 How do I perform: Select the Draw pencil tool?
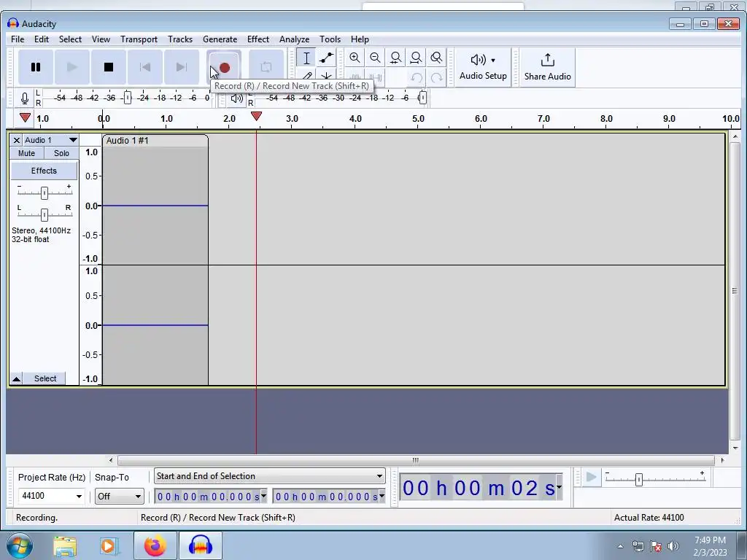[x=306, y=76]
